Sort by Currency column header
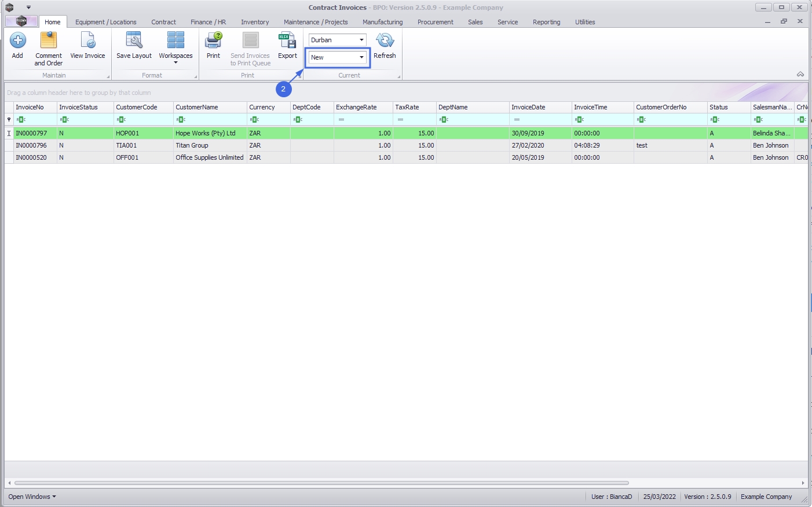The width and height of the screenshot is (812, 507). click(268, 107)
